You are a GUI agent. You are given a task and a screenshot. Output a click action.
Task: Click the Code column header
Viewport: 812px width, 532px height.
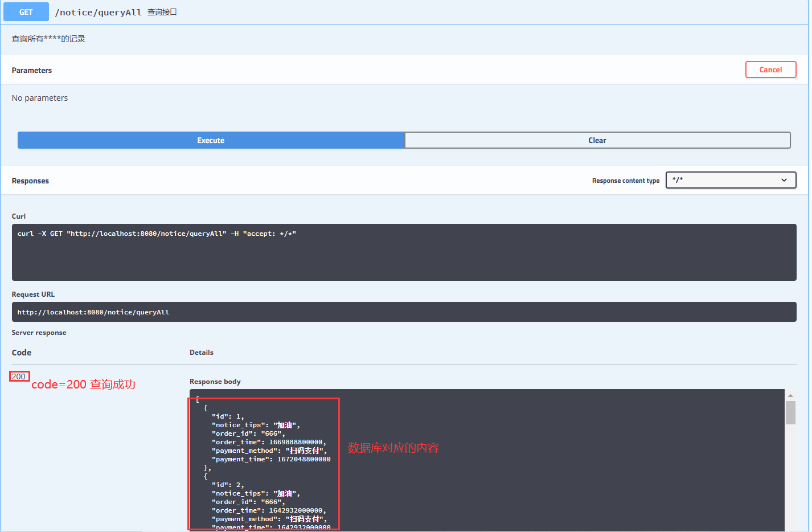22,353
